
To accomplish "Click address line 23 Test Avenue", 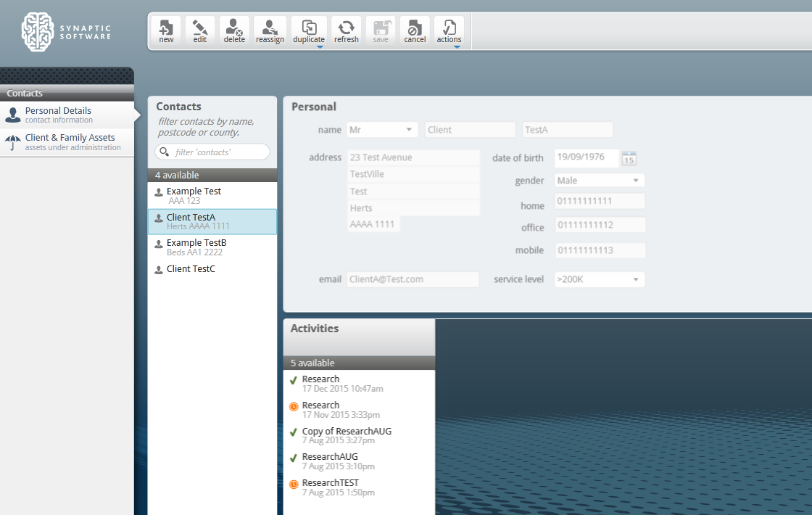I will 413,157.
